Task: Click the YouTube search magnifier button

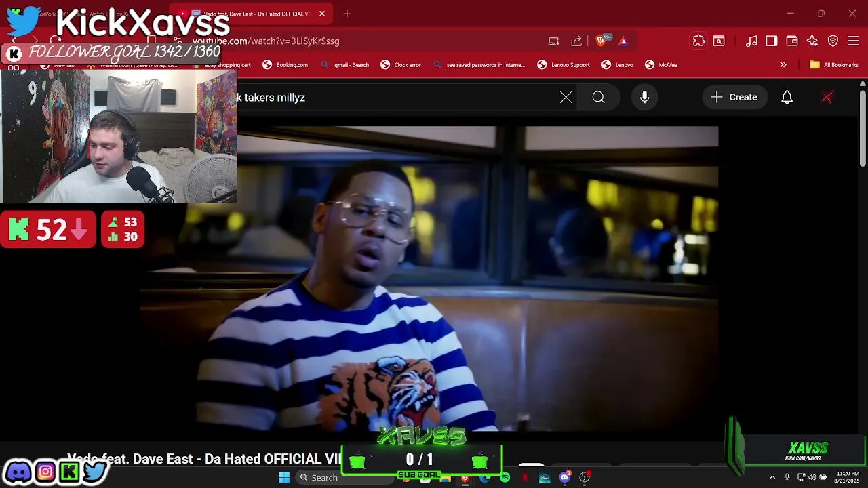Action: point(598,98)
